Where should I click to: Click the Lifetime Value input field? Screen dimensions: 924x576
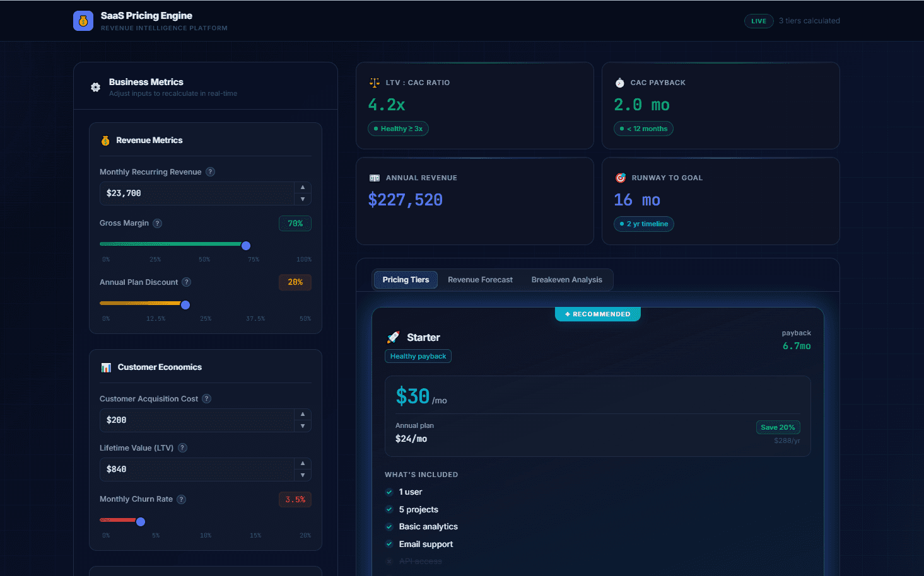click(x=197, y=469)
